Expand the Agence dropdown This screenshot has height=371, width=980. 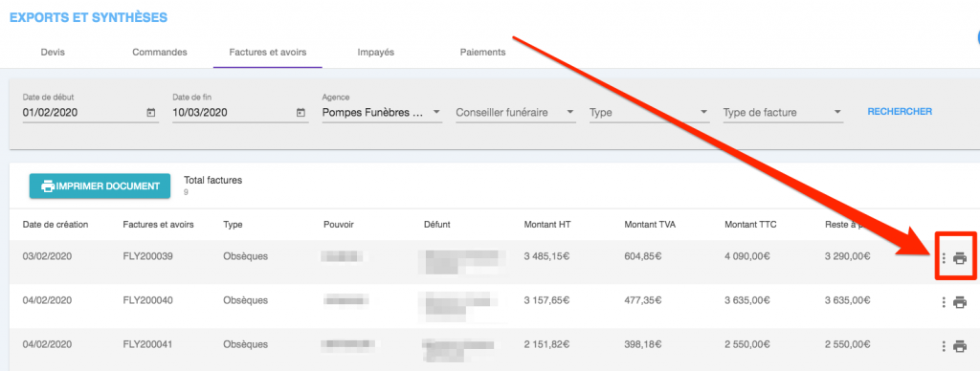click(x=382, y=113)
